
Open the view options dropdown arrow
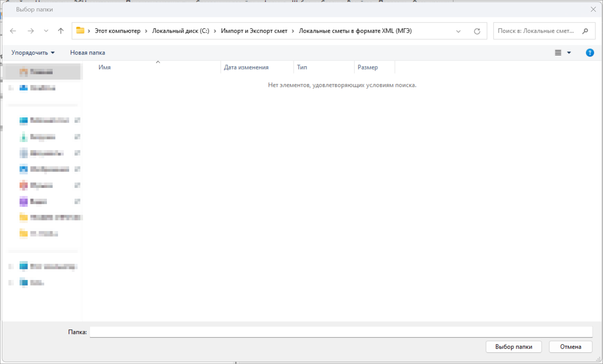(569, 53)
